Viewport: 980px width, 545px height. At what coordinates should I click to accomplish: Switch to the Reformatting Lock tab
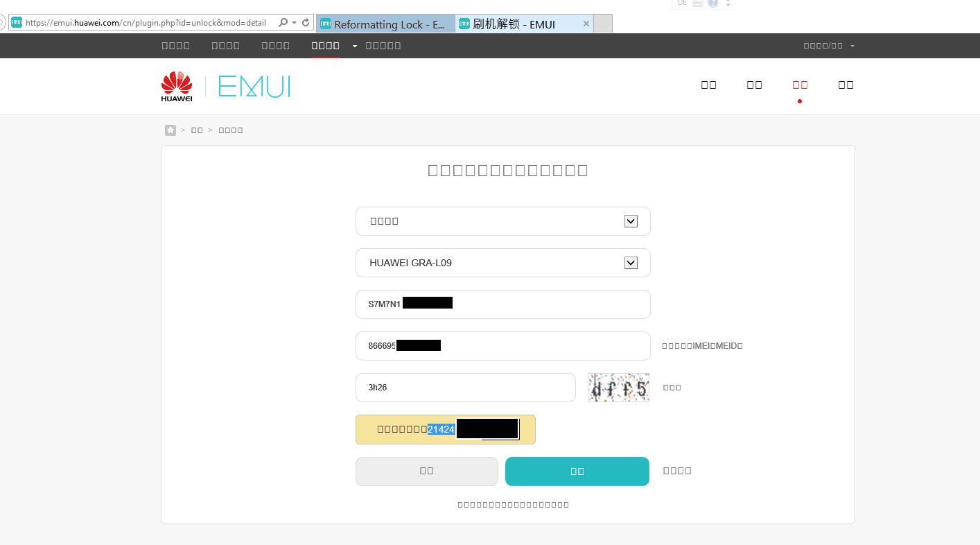coord(385,24)
